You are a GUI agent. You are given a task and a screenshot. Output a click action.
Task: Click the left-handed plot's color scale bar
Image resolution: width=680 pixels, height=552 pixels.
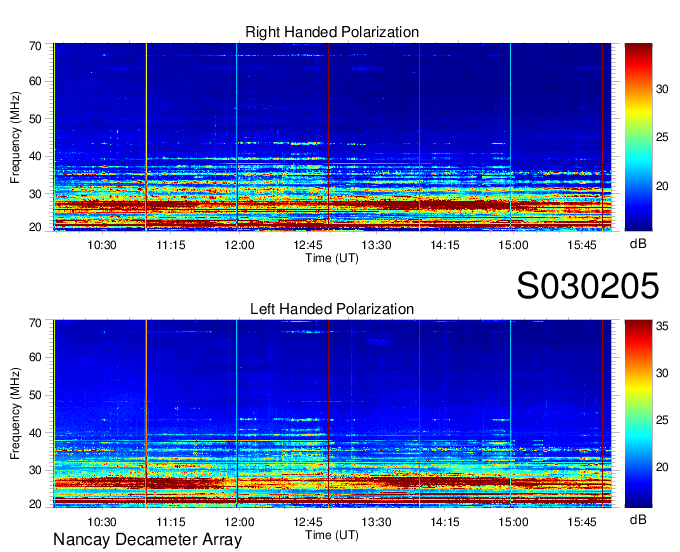coord(638,414)
